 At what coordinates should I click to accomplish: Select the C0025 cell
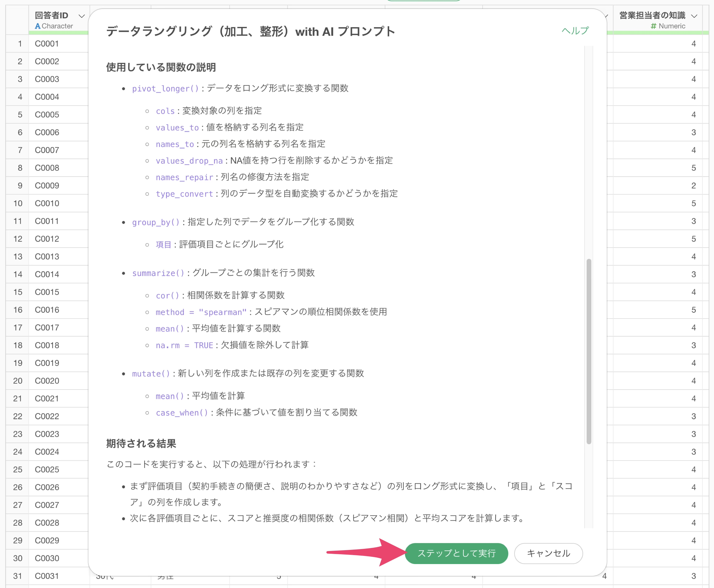tap(47, 470)
